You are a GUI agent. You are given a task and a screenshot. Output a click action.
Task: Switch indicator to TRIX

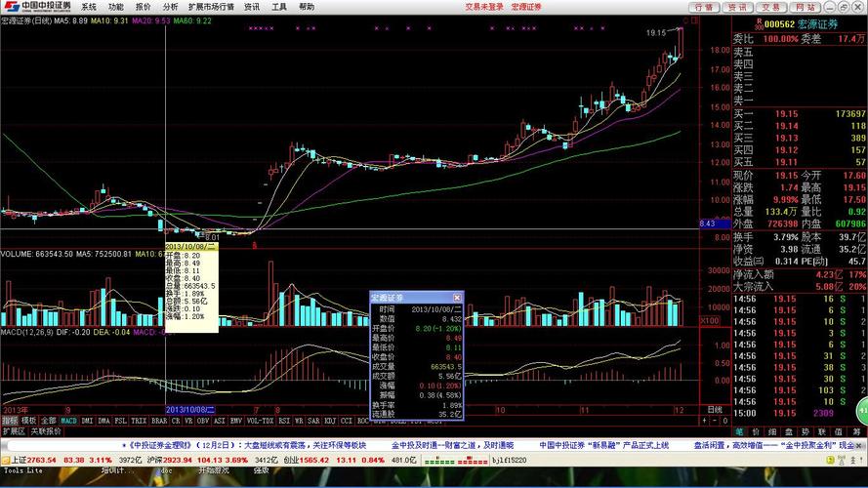click(x=139, y=421)
